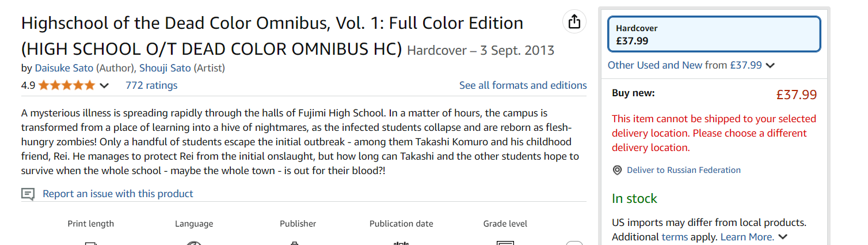868x245 pixels.
Task: Open See all formats and editions
Action: click(523, 85)
